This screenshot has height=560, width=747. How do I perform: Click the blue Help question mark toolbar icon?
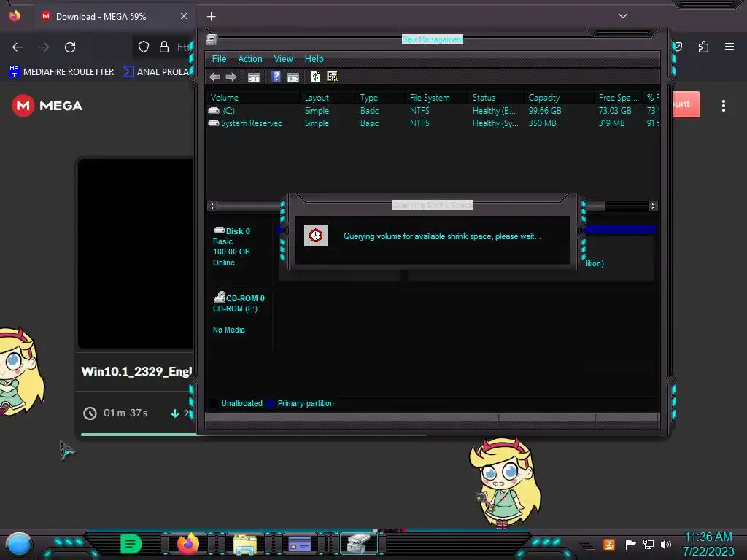[x=276, y=77]
